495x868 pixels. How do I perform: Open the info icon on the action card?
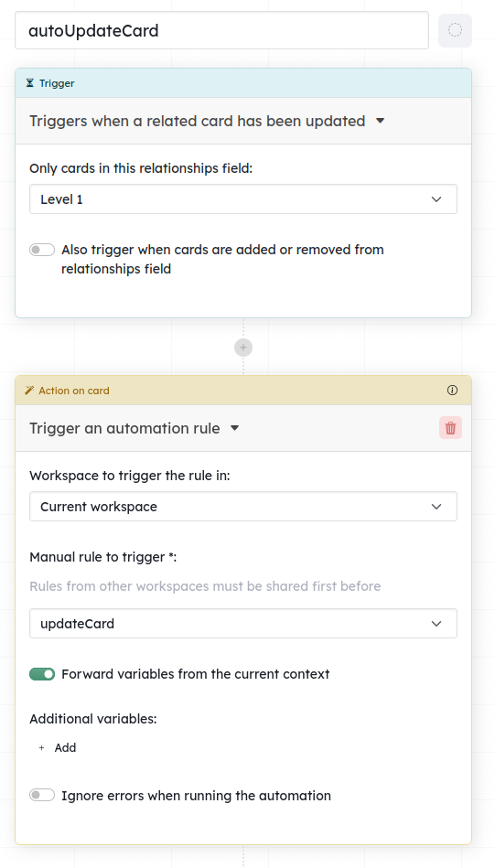point(452,391)
